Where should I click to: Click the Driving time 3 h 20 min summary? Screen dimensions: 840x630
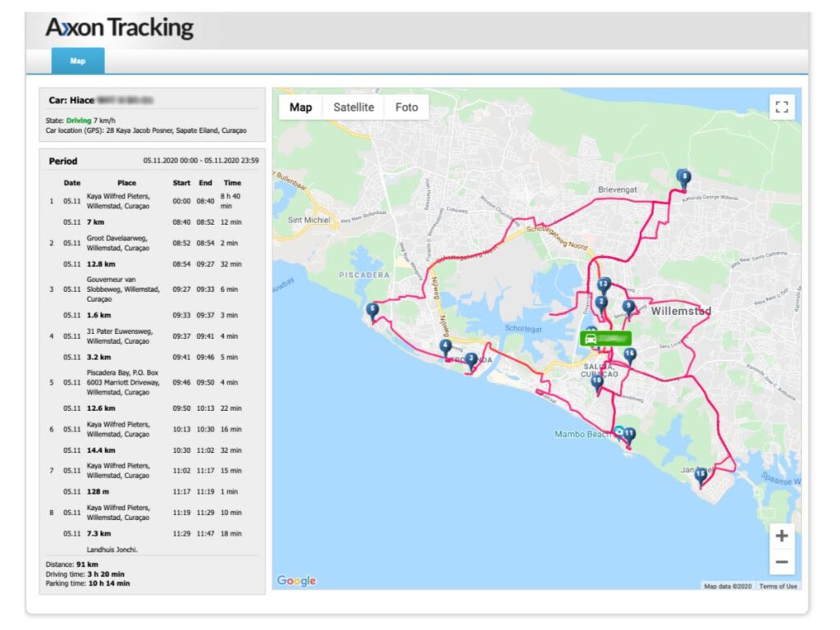[x=84, y=574]
